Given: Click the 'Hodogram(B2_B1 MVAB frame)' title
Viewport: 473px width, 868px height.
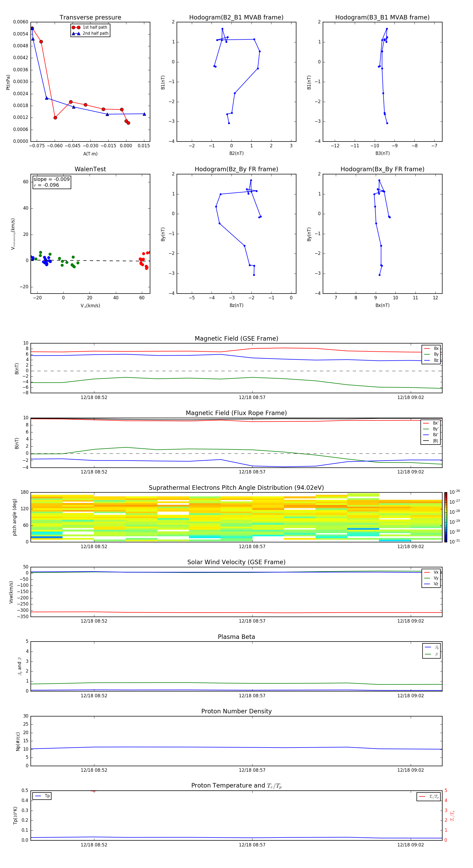Looking at the screenshot, I should pos(236,18).
